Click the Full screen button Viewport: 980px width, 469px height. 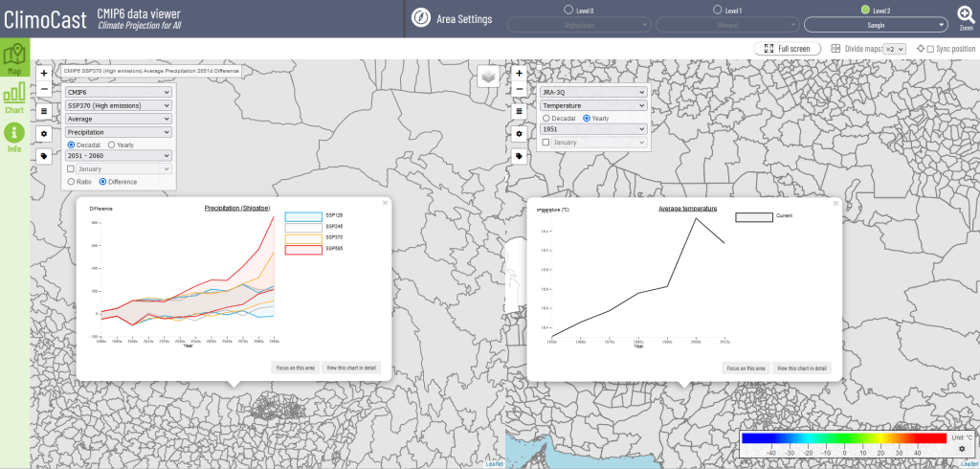coord(787,49)
